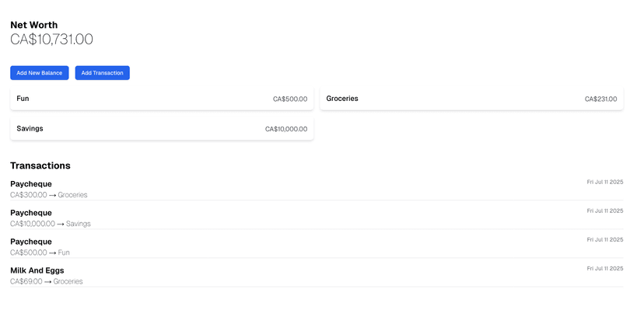Click the Paycheque title above CA$500.00 → Fun
Viewport: 644px width, 327px height.
pos(31,242)
